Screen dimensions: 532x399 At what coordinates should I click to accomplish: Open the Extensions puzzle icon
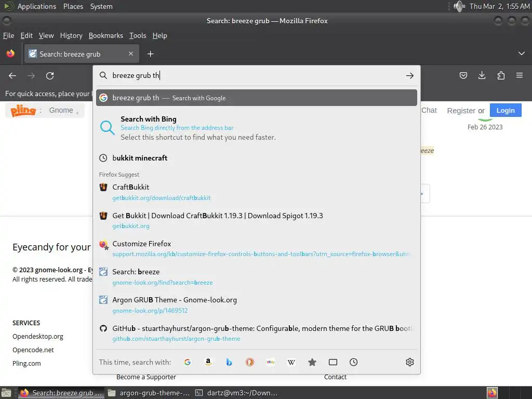point(501,75)
